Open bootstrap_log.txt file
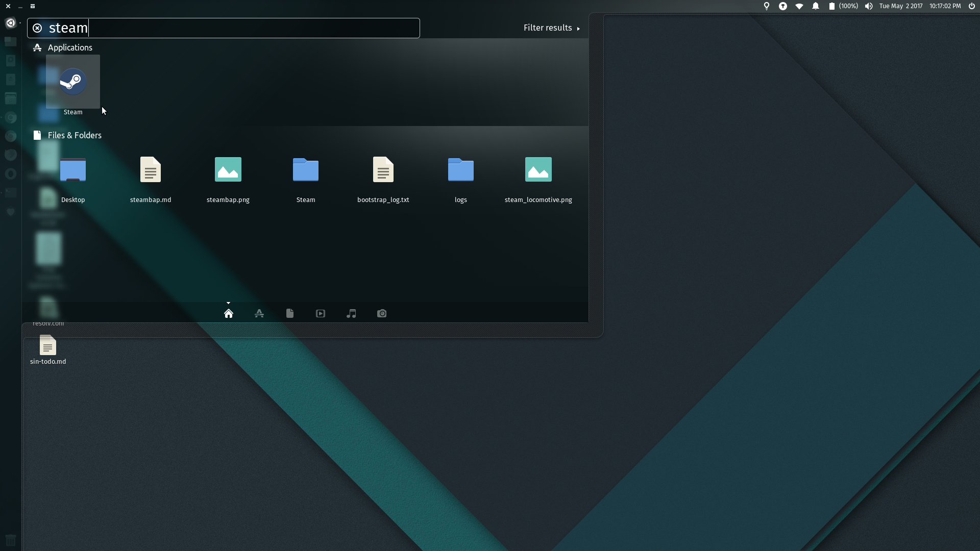The image size is (980, 551). [383, 170]
